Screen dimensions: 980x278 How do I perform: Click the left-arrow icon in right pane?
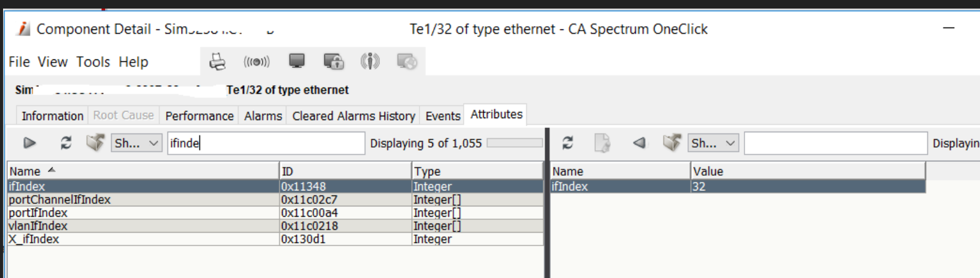(639, 143)
